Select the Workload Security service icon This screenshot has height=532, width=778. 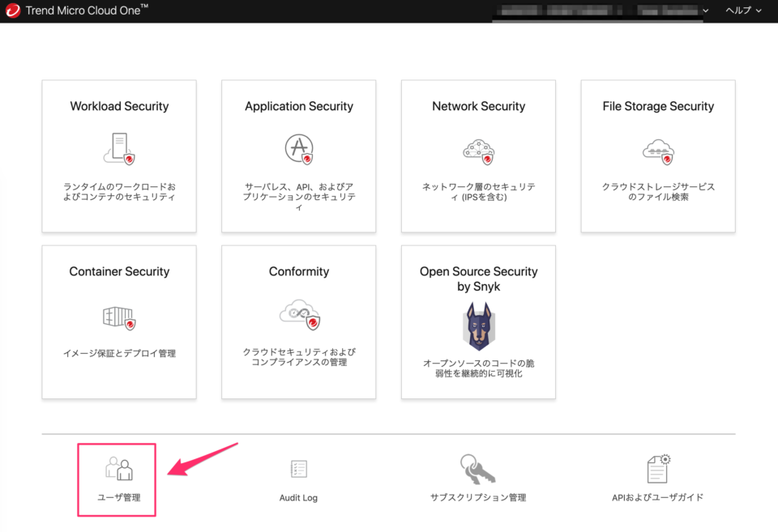click(x=118, y=149)
